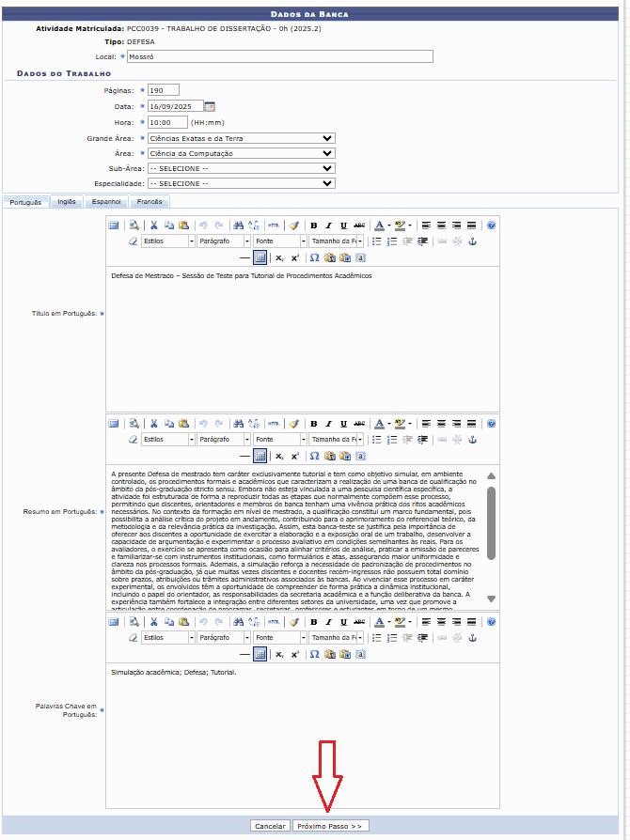Expand the Sub-Área select list
Image resolution: width=630 pixels, height=840 pixels.
241,168
